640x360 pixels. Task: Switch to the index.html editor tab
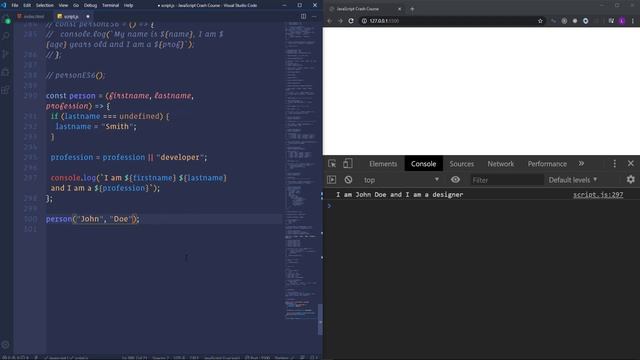point(31,16)
